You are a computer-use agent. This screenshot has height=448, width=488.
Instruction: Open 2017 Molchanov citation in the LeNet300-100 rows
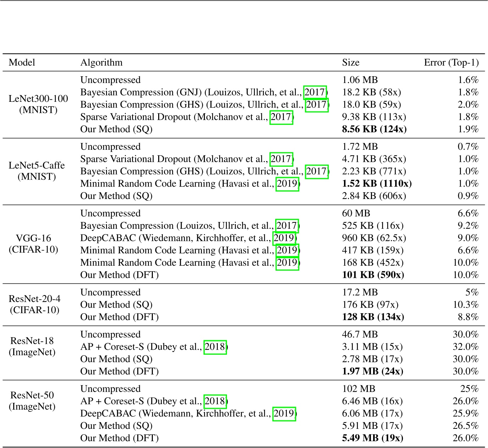(281, 117)
